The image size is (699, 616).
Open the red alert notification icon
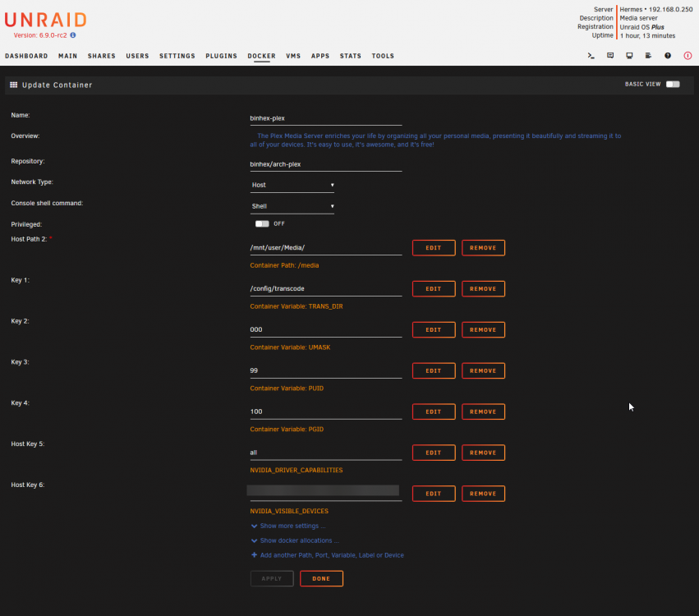pyautogui.click(x=688, y=56)
